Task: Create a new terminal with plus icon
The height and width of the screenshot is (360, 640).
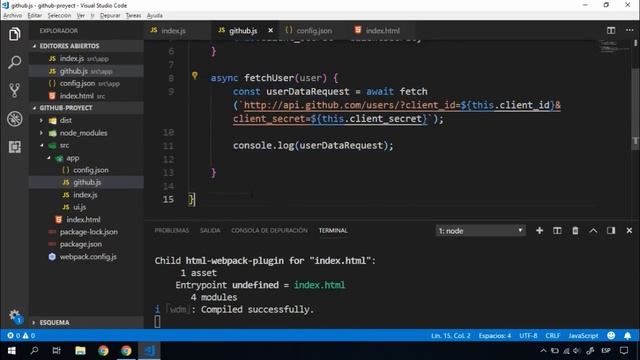Action: [x=539, y=231]
